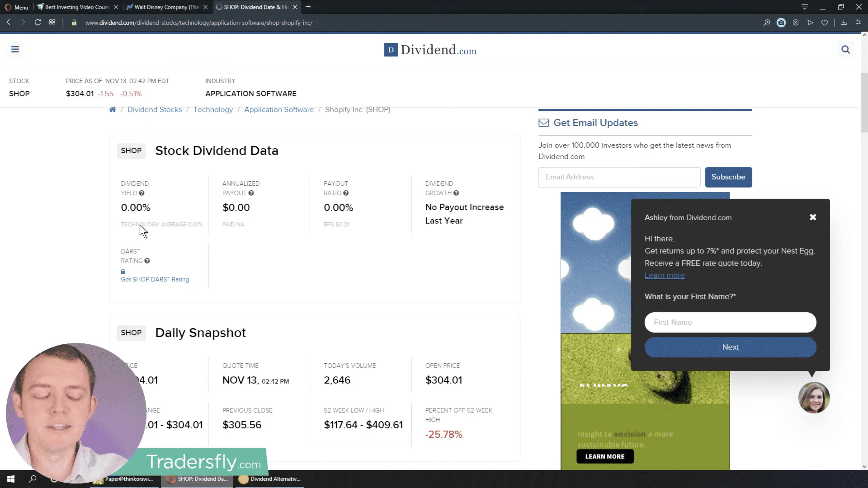The width and height of the screenshot is (868, 488).
Task: Reload the page with the refresh icon
Action: pyautogui.click(x=38, y=23)
